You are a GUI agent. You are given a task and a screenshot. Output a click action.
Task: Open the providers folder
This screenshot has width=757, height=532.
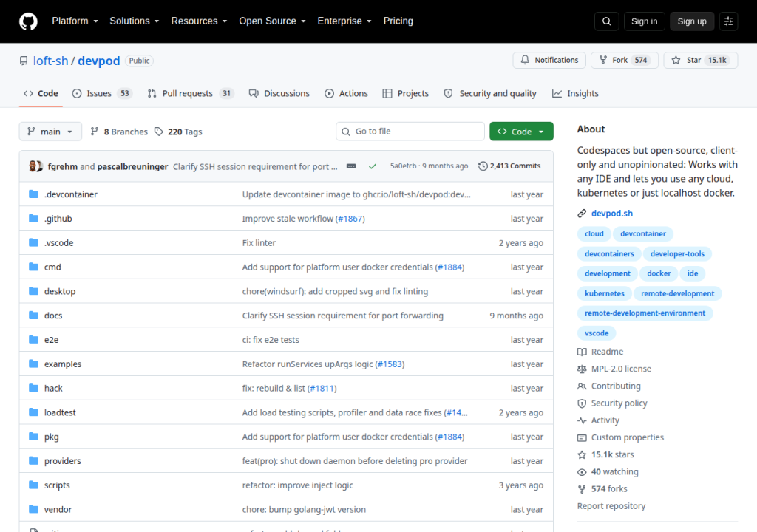tap(63, 461)
